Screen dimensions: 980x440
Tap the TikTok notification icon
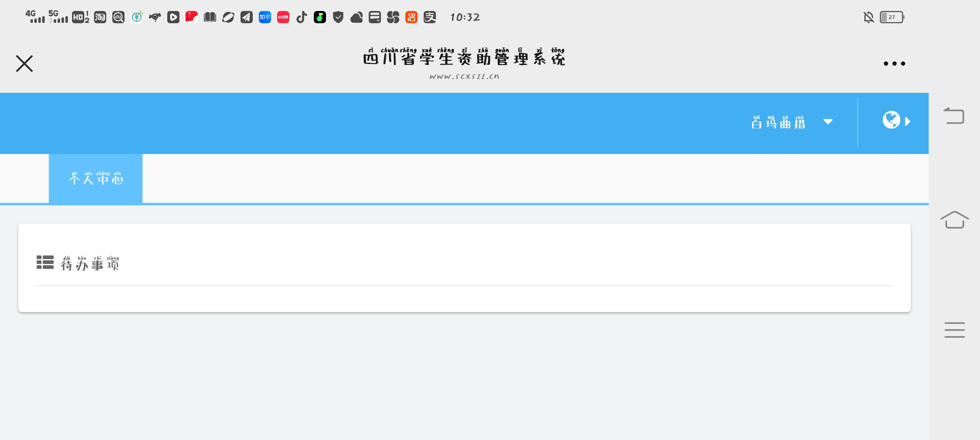(302, 17)
